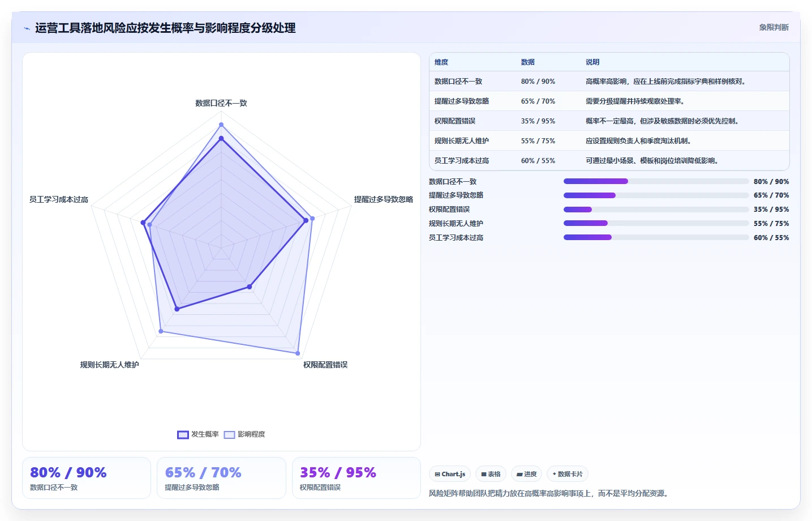Viewport: 812px width, 521px height.
Task: Click the progress value 60% / 55%
Action: coord(771,238)
